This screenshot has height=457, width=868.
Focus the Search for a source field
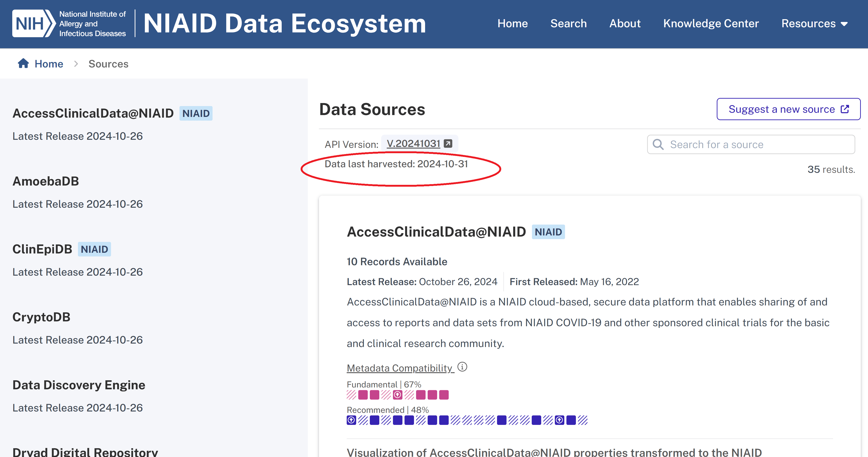point(751,144)
